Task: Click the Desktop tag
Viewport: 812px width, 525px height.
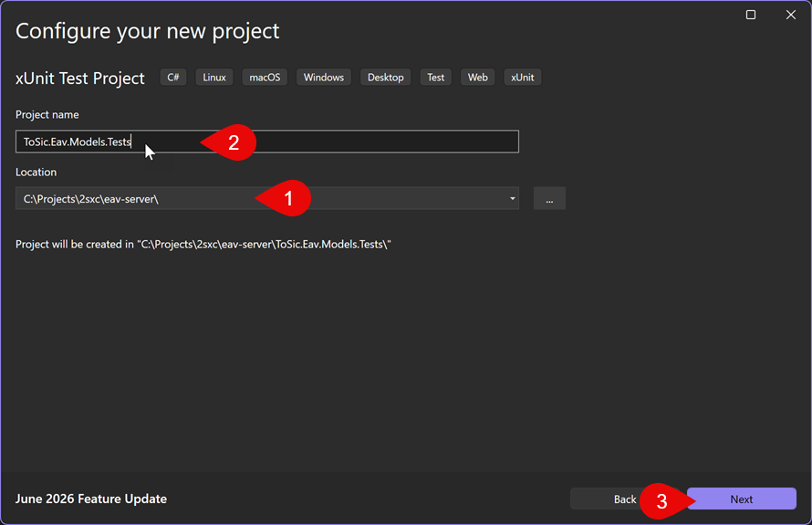Action: [386, 78]
